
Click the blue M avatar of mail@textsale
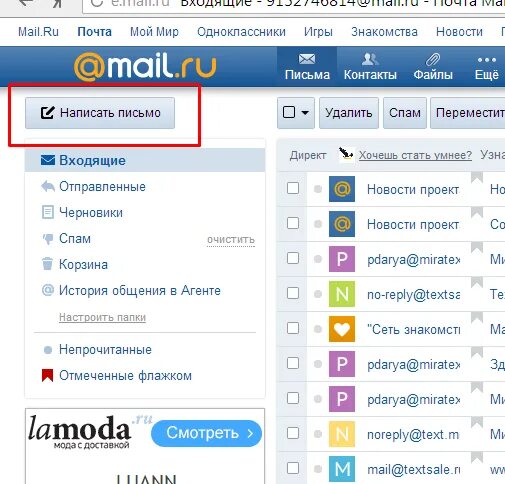coord(342,469)
